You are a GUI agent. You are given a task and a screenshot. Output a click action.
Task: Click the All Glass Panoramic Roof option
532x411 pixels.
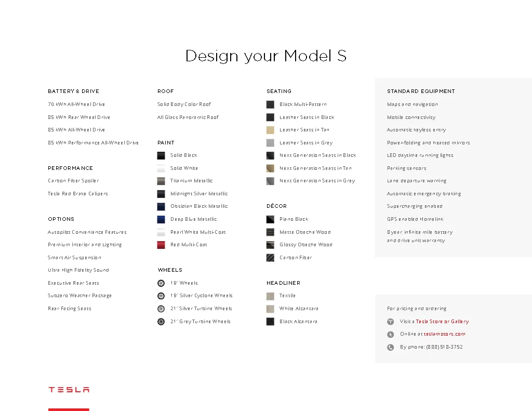[x=188, y=117]
